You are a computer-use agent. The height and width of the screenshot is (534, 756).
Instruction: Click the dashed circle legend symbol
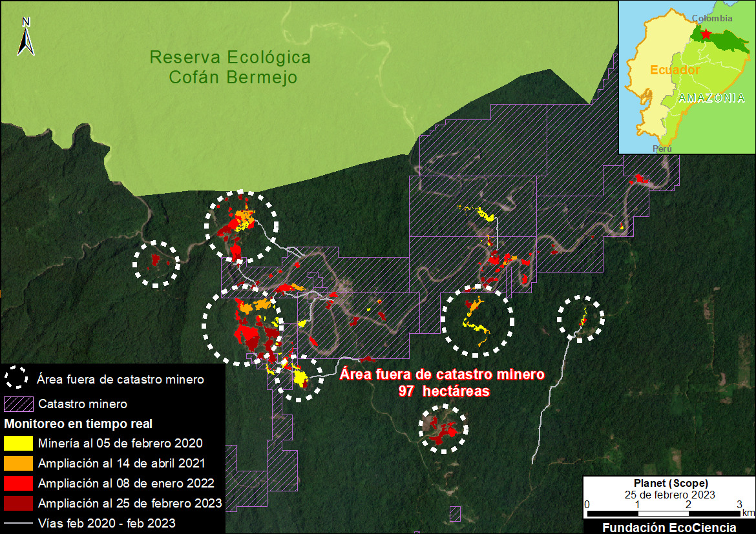[16, 377]
